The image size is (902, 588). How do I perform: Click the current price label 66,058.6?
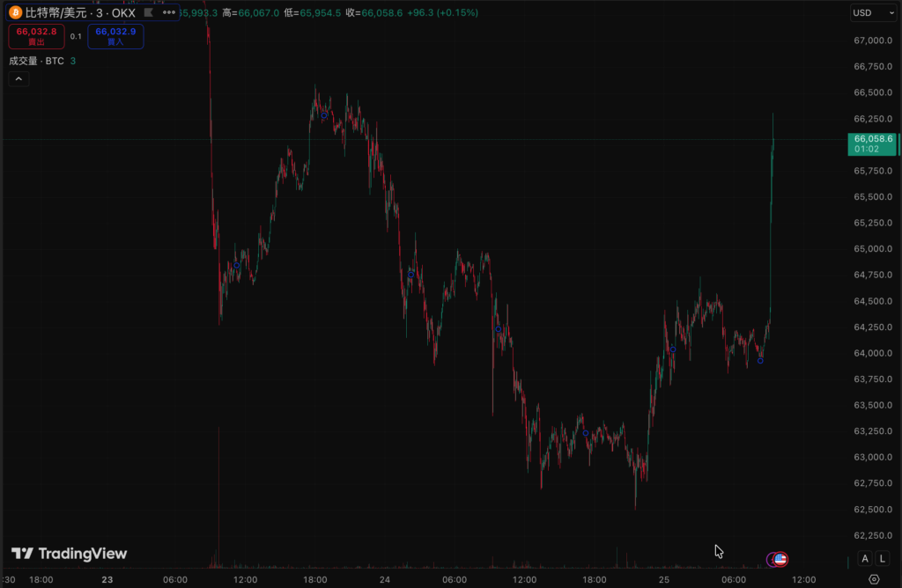pos(872,139)
